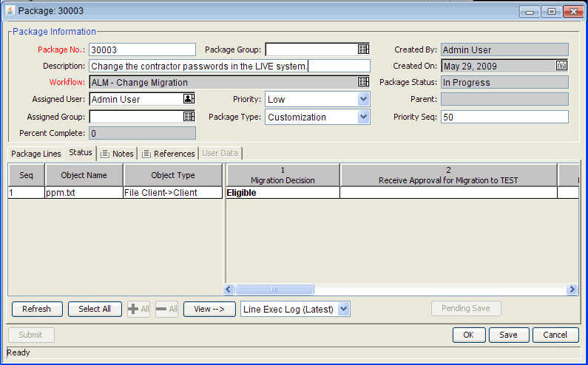This screenshot has width=588, height=365.
Task: Click the horizontal scrollbar right arrow
Action: click(572, 290)
